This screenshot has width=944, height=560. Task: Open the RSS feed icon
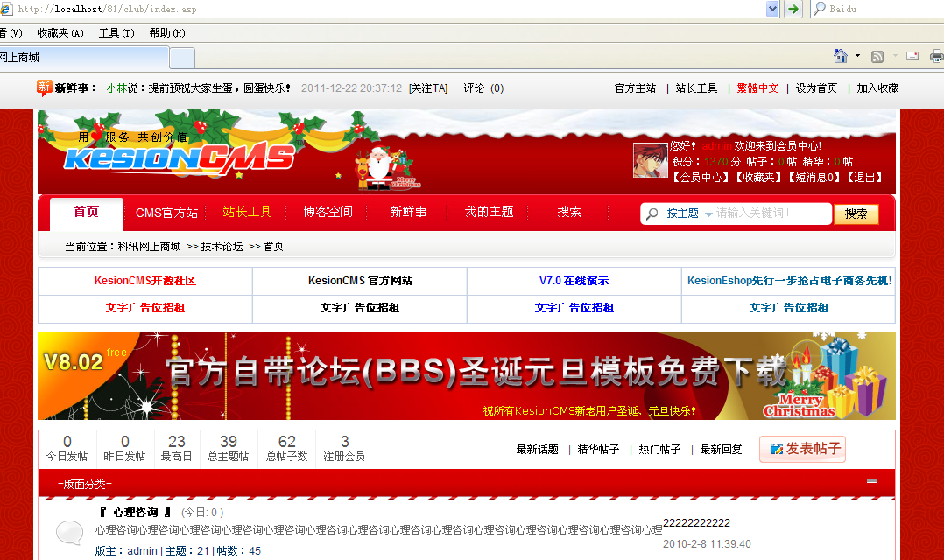877,54
